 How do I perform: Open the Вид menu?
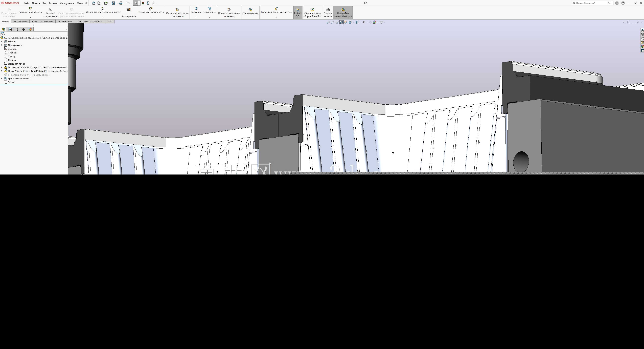tap(44, 3)
